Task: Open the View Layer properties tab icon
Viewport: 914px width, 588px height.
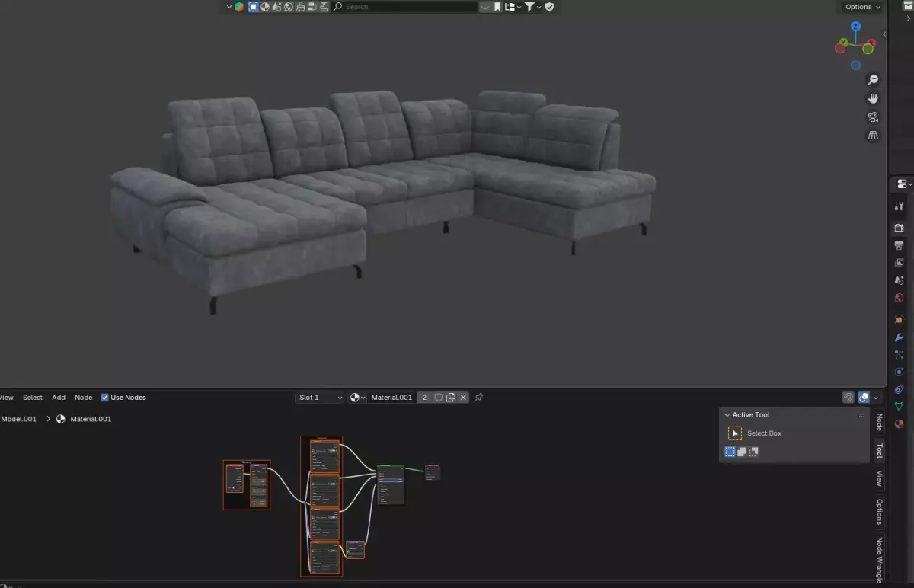Action: (x=900, y=263)
